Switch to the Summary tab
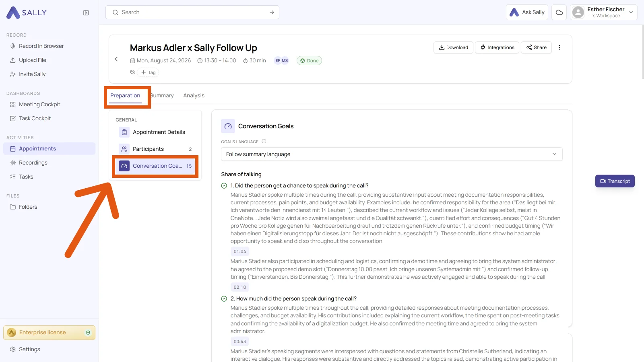Image resolution: width=644 pixels, height=362 pixels. click(x=162, y=96)
